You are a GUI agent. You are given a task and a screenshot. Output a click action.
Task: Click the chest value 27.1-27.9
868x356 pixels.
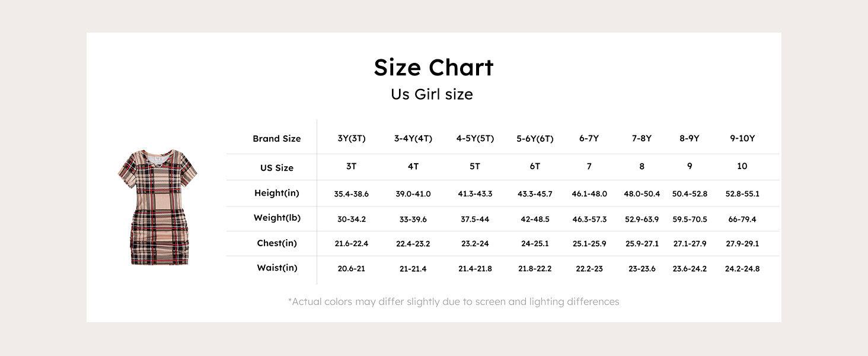pos(690,244)
